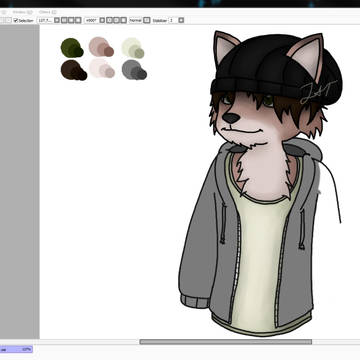Open the Normal mode selector
Viewport: 360px width, 360px height.
[x=136, y=20]
